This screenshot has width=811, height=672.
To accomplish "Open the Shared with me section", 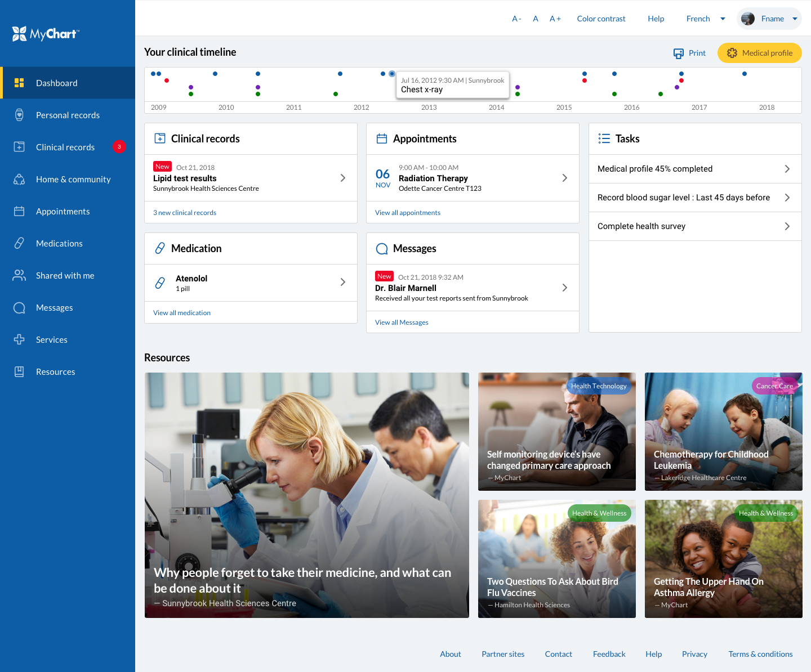I will pos(65,275).
